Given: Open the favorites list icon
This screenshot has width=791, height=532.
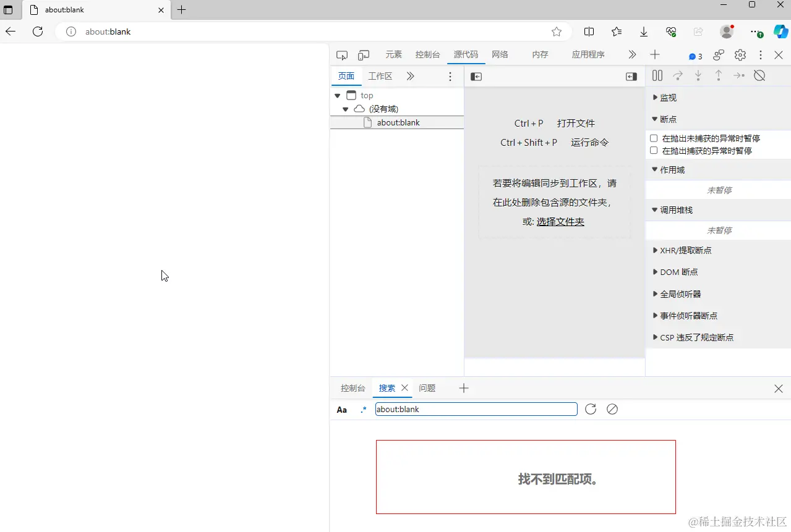Looking at the screenshot, I should 617,32.
